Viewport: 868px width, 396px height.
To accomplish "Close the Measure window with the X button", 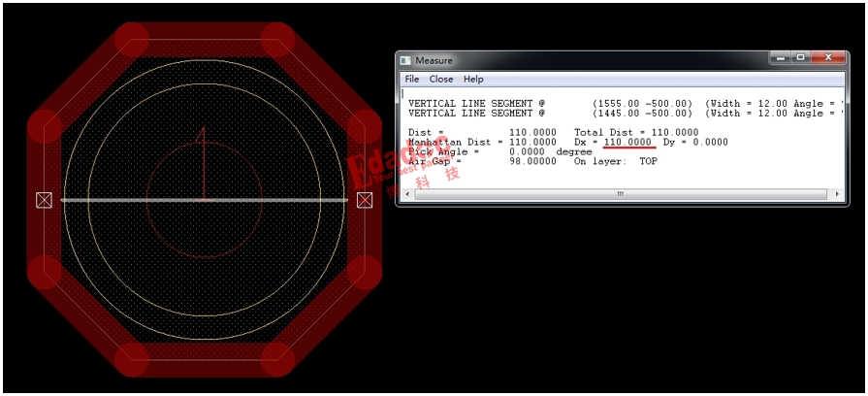I will [x=828, y=58].
